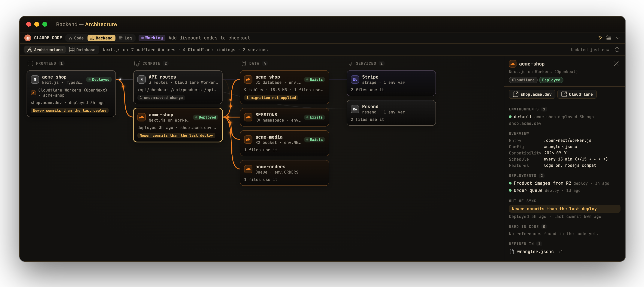Click the clear list icon in header
This screenshot has width=644, height=287.
608,38
